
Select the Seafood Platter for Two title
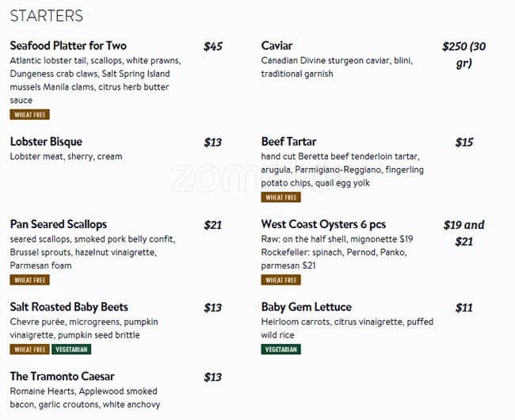(68, 46)
